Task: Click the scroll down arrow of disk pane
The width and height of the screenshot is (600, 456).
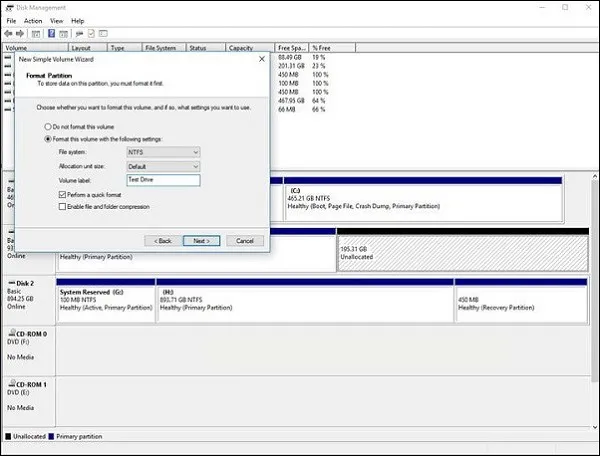Action: click(x=595, y=427)
